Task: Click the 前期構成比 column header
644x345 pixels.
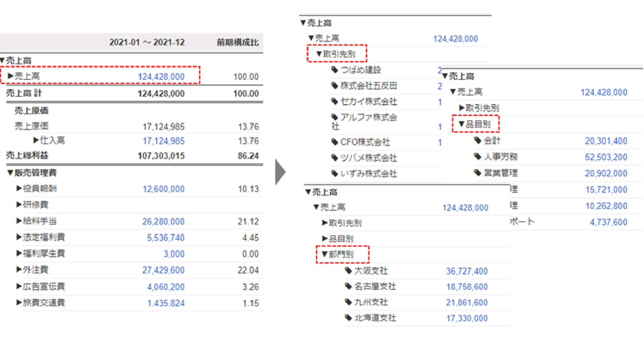Action: (238, 42)
